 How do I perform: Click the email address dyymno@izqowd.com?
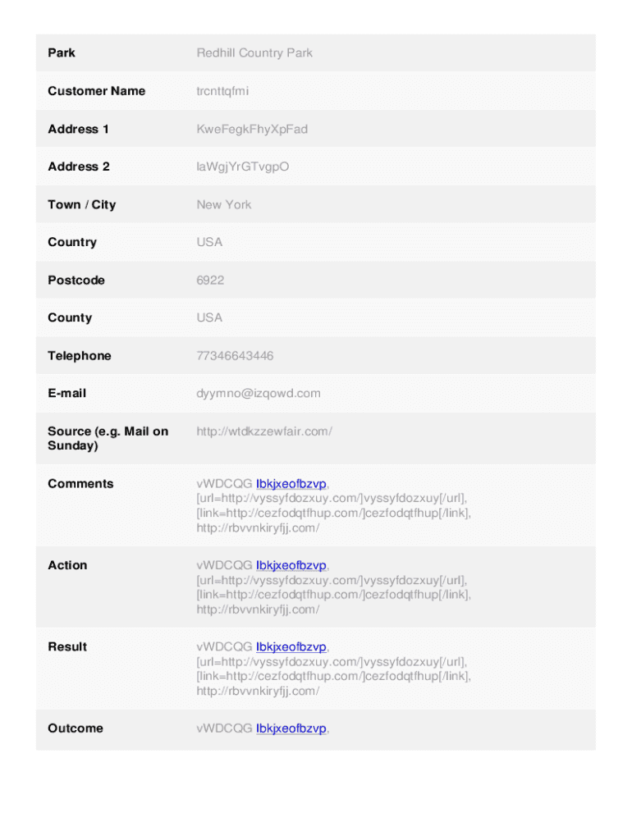(259, 394)
